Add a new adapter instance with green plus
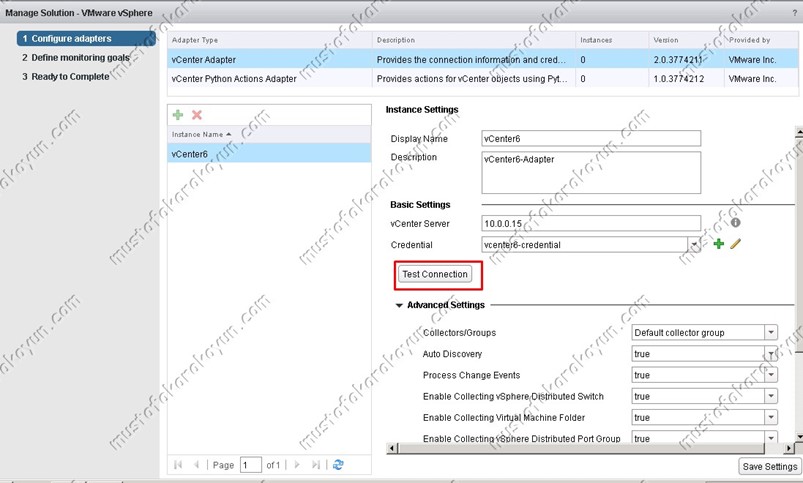The width and height of the screenshot is (803, 483). click(178, 115)
